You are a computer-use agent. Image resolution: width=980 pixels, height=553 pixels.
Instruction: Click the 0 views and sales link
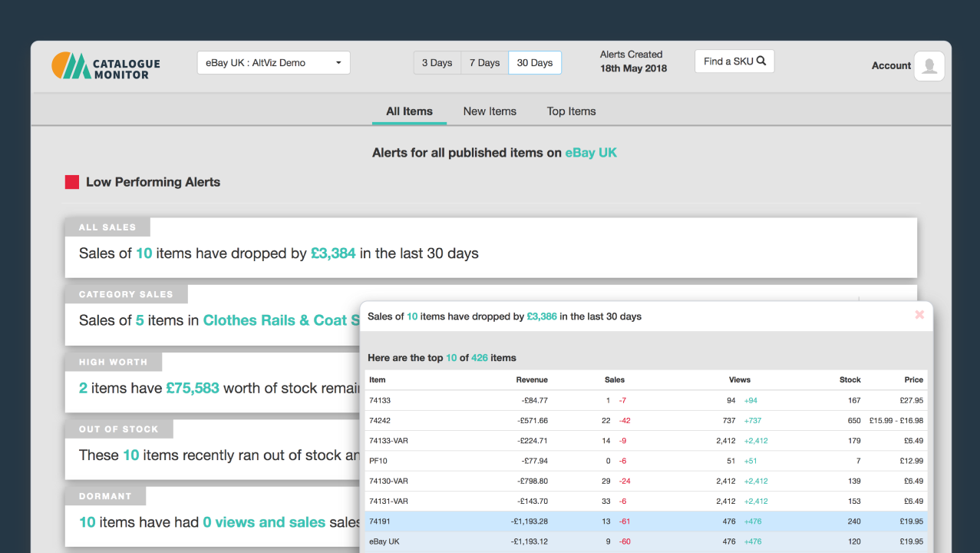click(264, 522)
